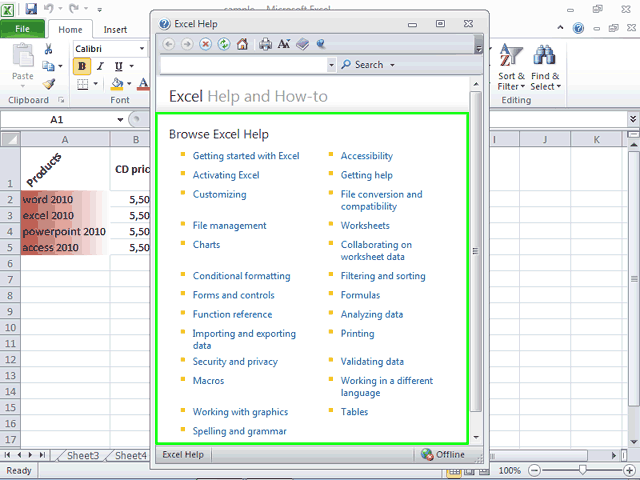Click the Help pane vertical scrollbar

(x=476, y=251)
